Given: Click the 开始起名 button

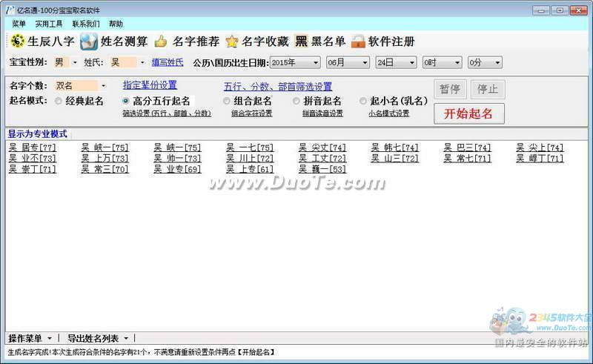Looking at the screenshot, I should click(469, 113).
